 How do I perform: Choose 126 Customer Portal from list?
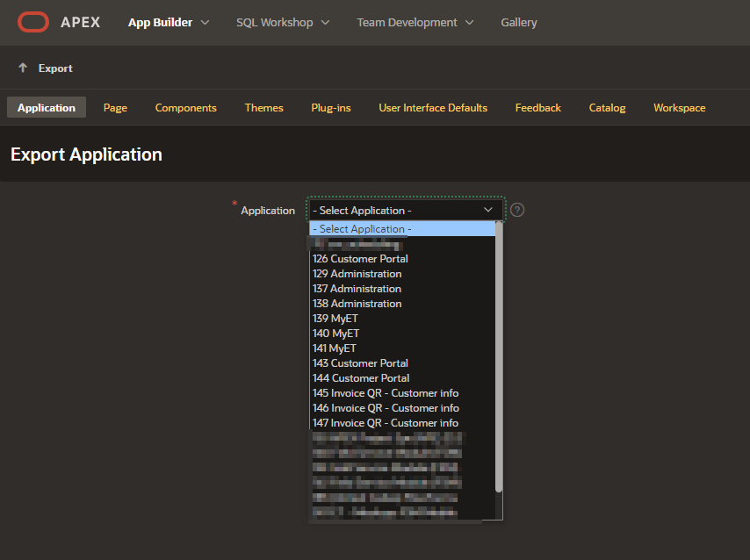(x=360, y=259)
